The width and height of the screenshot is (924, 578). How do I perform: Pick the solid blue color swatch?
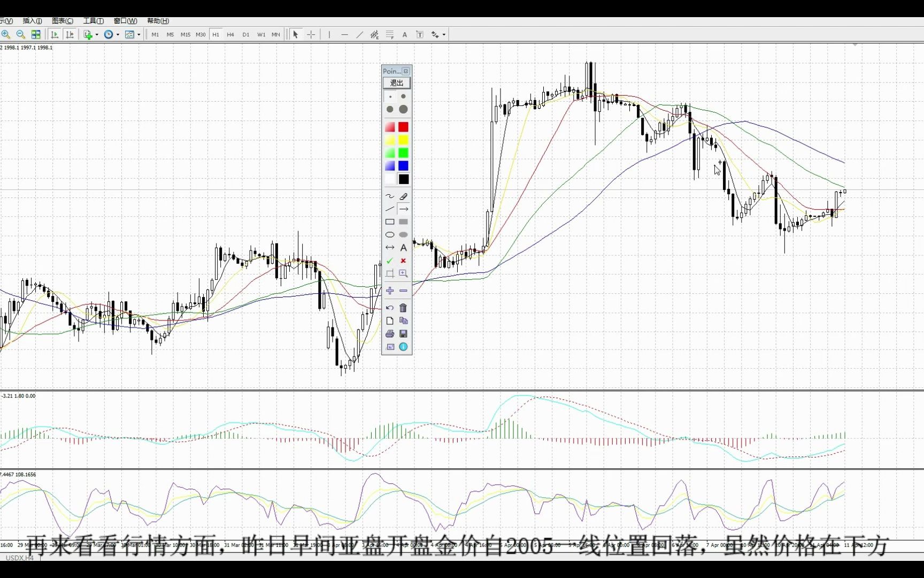pyautogui.click(x=403, y=166)
